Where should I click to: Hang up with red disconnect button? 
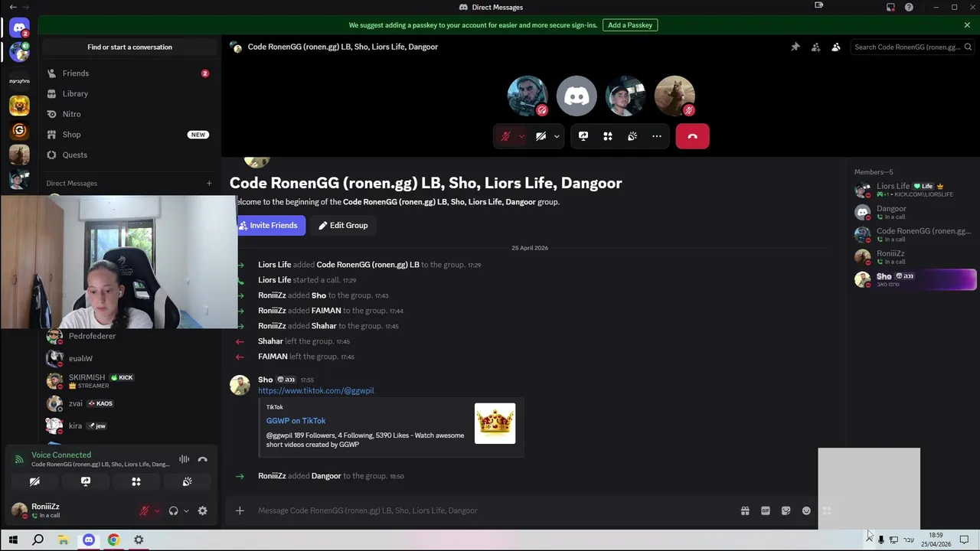[692, 136]
